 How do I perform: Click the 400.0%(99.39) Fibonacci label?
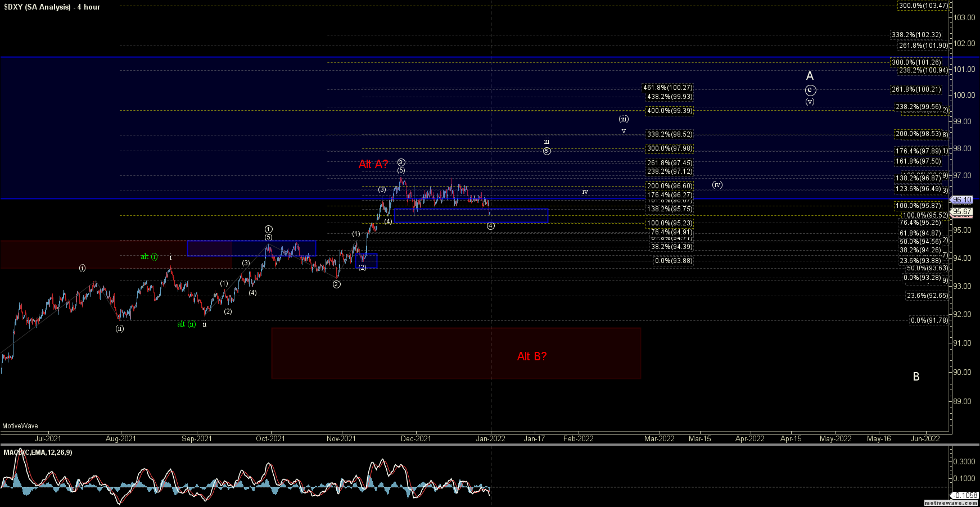669,111
